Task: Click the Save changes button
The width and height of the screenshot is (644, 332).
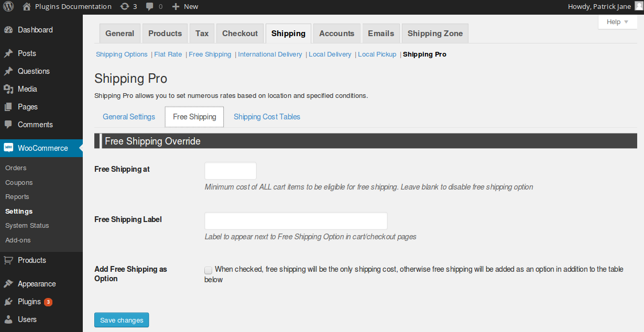Action: pyautogui.click(x=122, y=320)
